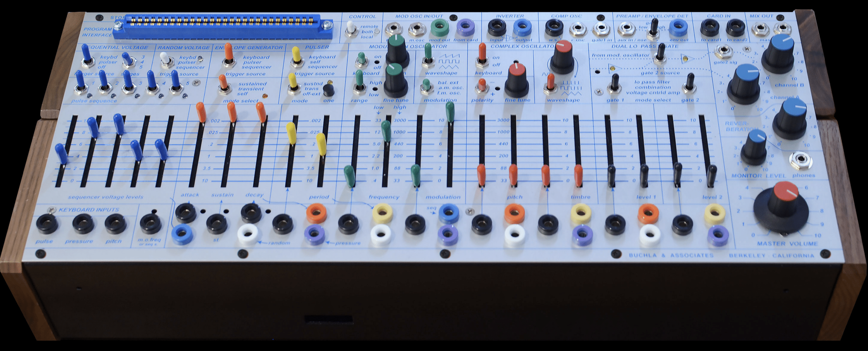Click the aux in / nse jack
Image resolution: width=868 pixels, height=351 pixels.
626,30
